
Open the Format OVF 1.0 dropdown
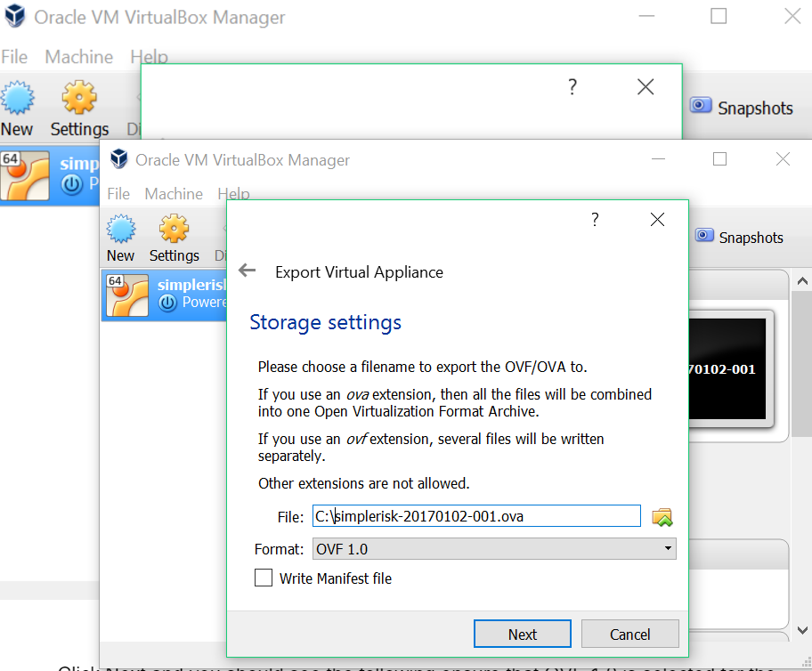[494, 549]
